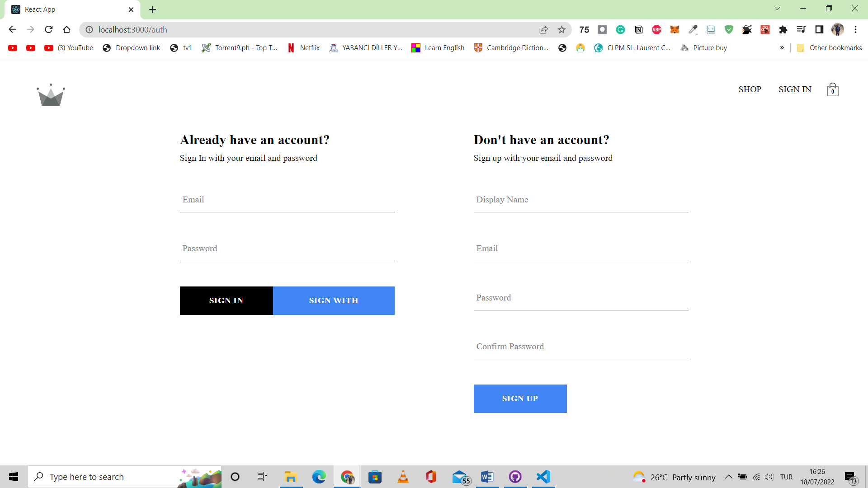868x488 pixels.
Task: Show hidden system tray icons
Action: coord(728,477)
